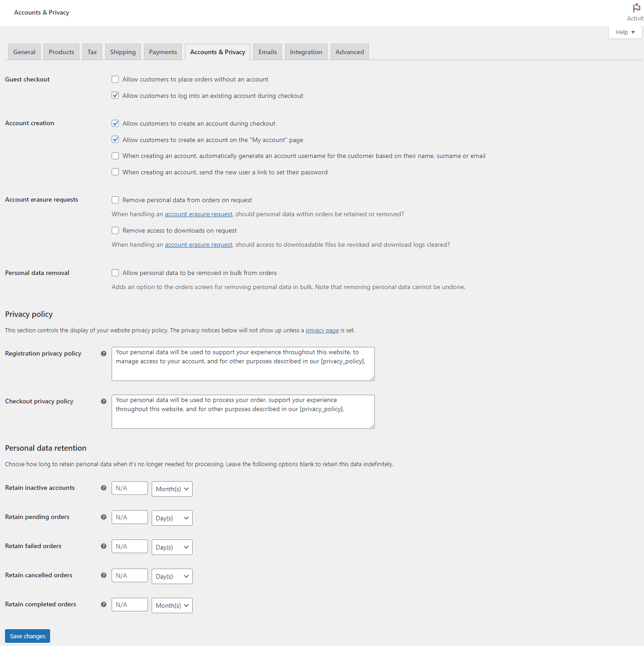Switch to the Emails tab
Viewport: 644px width, 646px height.
[268, 52]
